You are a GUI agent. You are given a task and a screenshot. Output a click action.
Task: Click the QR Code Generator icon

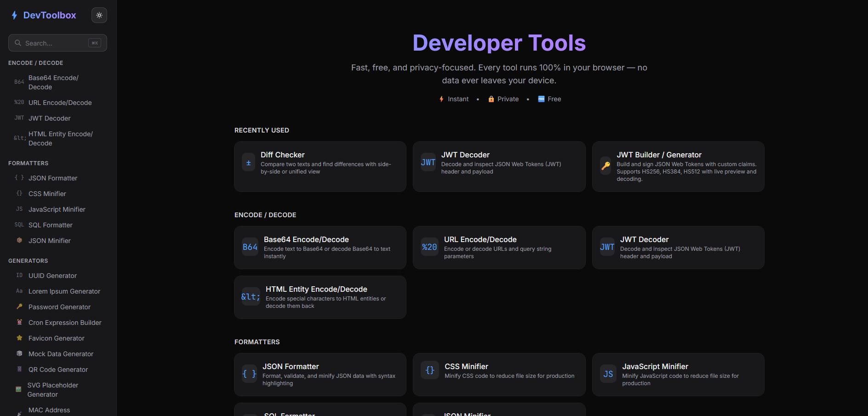pos(19,369)
